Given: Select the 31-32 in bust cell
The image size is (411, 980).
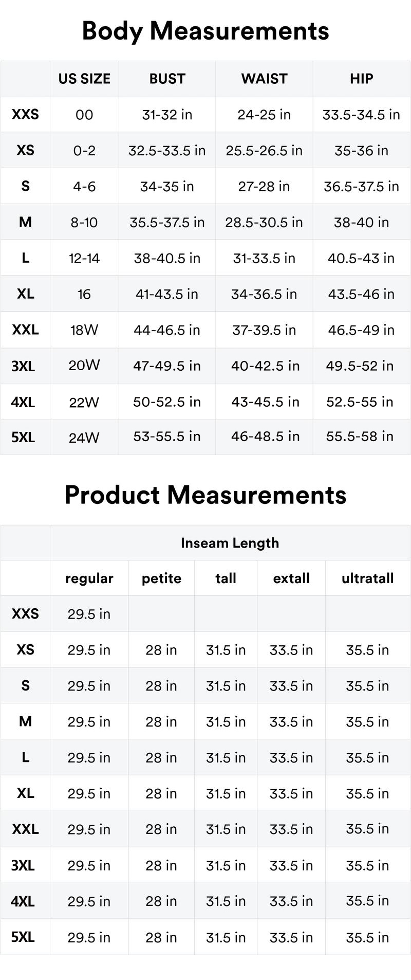Looking at the screenshot, I should (x=167, y=115).
